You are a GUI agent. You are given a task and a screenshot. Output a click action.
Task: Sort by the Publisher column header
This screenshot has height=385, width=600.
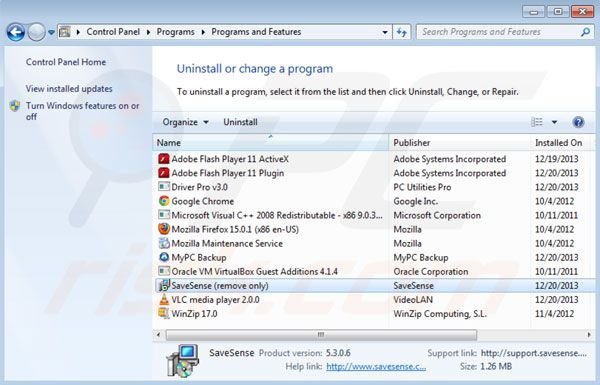pos(460,142)
